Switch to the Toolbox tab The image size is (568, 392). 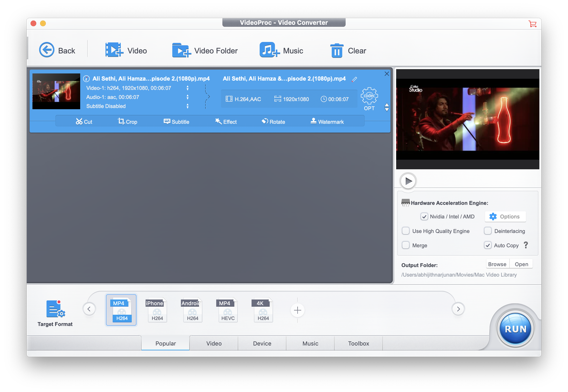pos(358,343)
